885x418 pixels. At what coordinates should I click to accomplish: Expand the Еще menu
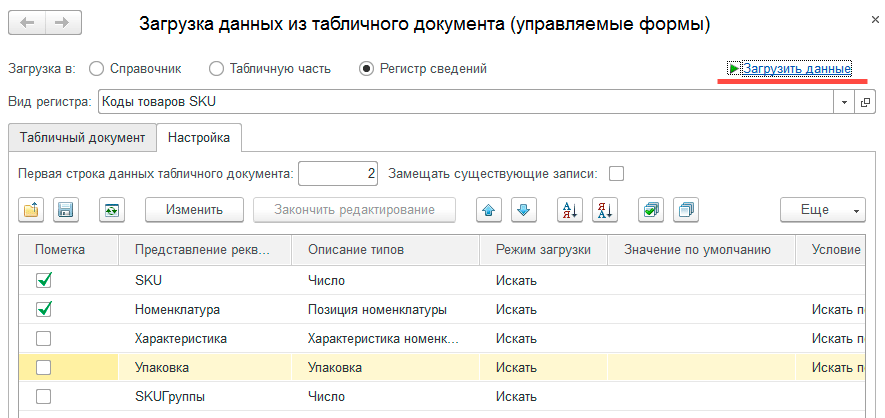pos(823,210)
